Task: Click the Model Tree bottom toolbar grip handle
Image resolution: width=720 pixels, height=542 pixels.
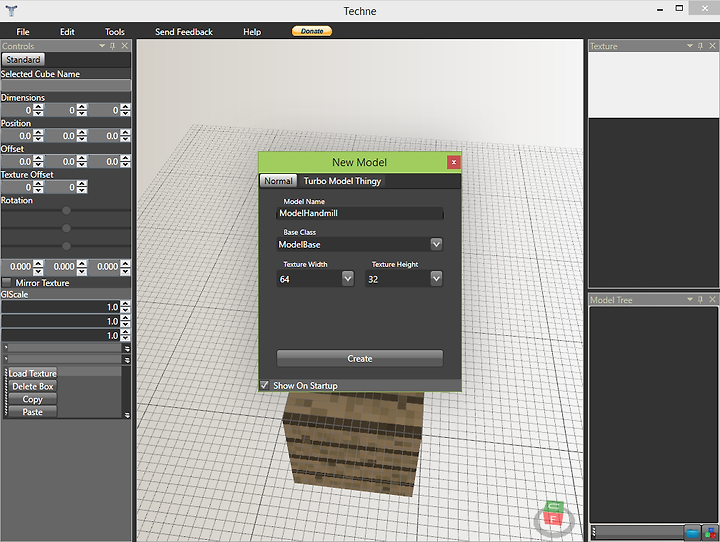Action: (593, 532)
